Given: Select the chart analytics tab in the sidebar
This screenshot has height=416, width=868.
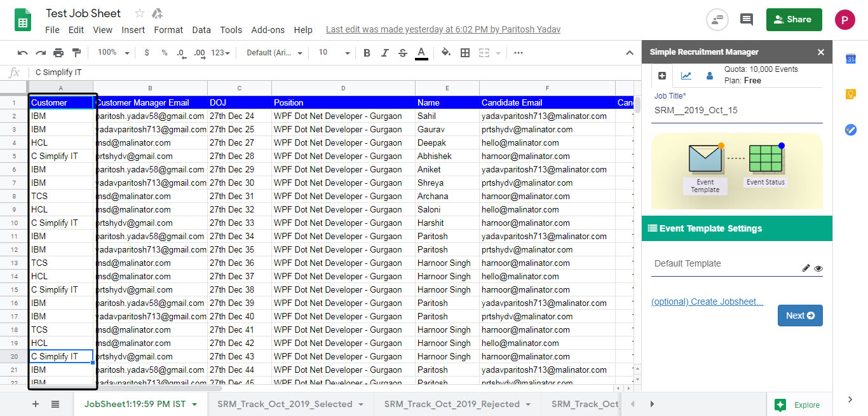Looking at the screenshot, I should coord(686,76).
